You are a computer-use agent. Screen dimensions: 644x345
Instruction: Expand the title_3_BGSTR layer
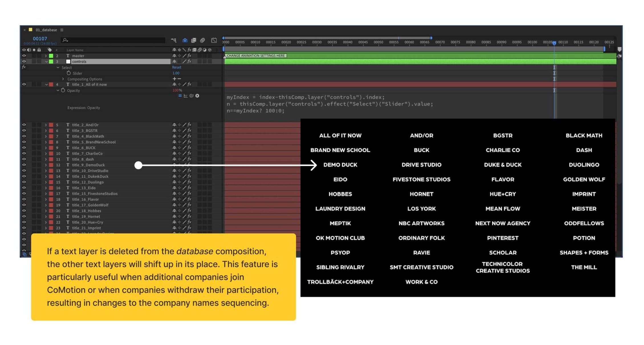46,131
